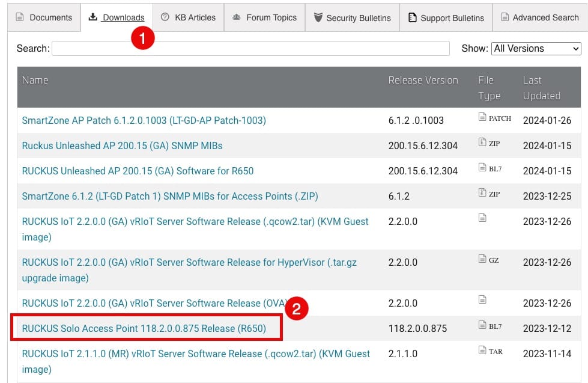Image resolution: width=588 pixels, height=383 pixels.
Task: Open SmartZone AP Patch 6.1.2.0.1003 link
Action: pyautogui.click(x=144, y=120)
